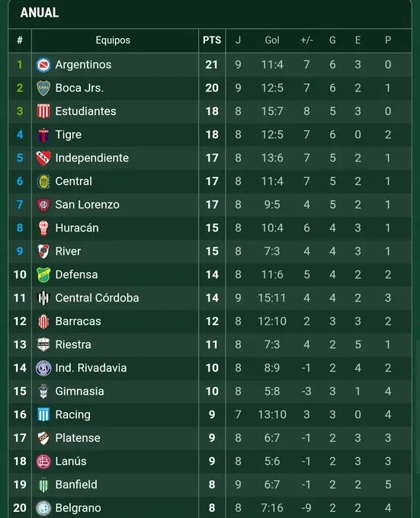Screen dimensions: 420x518
Task: Click the Equipos column header
Action: [113, 40]
